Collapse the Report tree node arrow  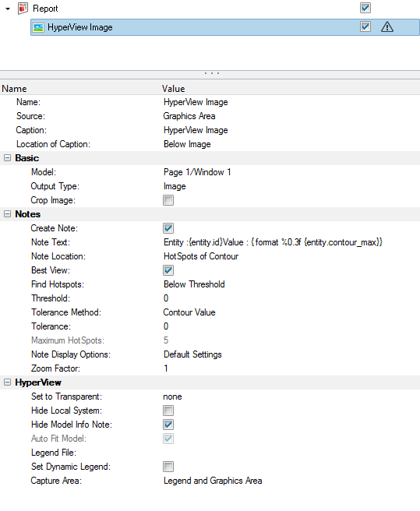point(8,9)
